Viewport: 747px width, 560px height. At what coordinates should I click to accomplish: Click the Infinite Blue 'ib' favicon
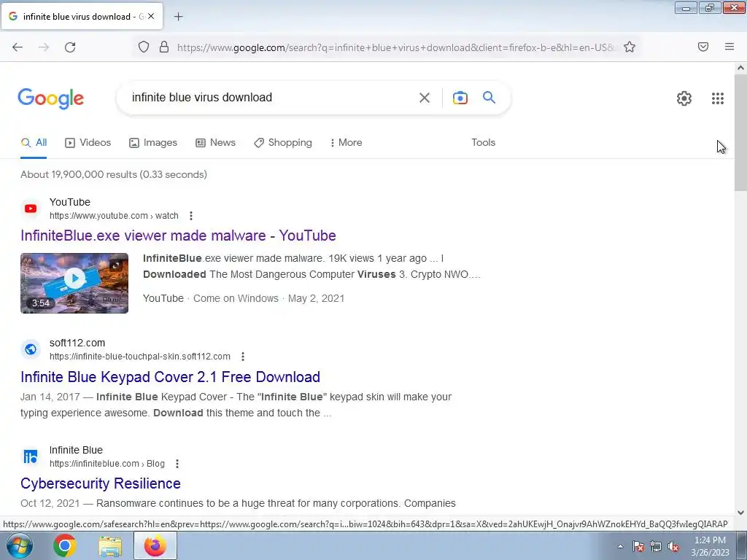point(31,456)
